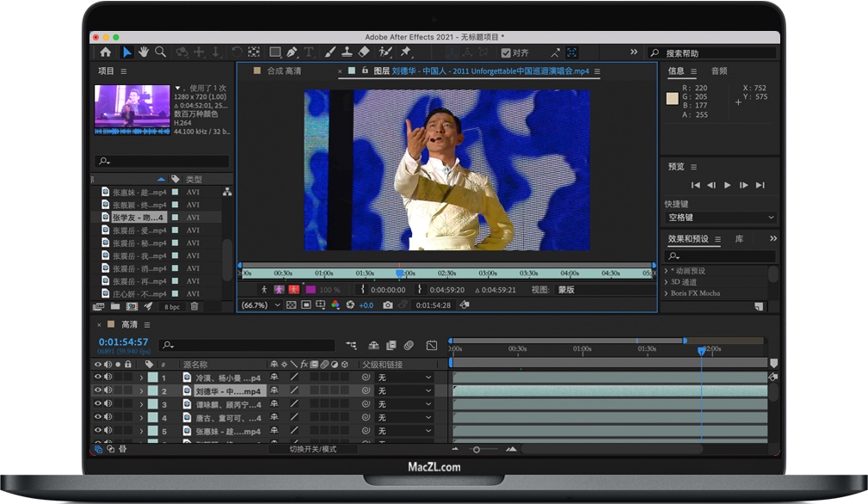This screenshot has height=504, width=868.
Task: Select the Rectangle shape tool
Action: [x=275, y=52]
